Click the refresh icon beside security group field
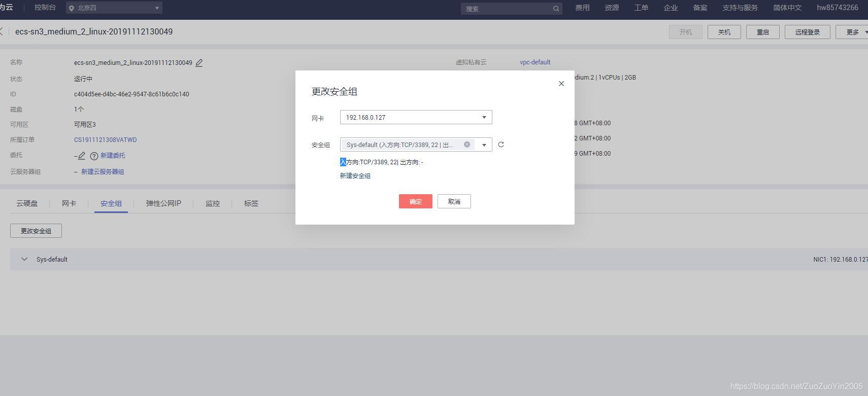Screen dimensions: 868x396 click(x=501, y=145)
